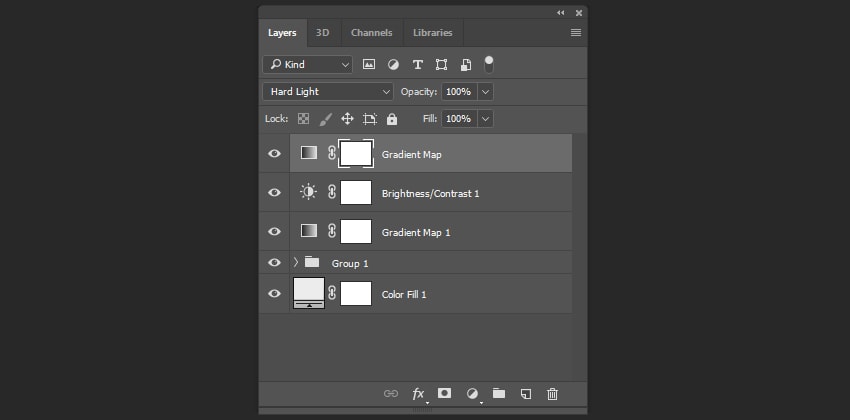Open the Kind filter dropdown
850x420 pixels.
click(307, 64)
